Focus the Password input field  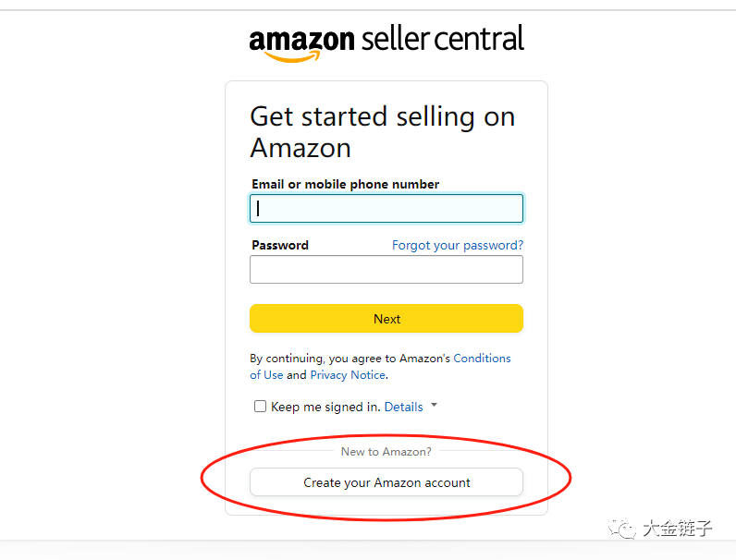coord(386,270)
